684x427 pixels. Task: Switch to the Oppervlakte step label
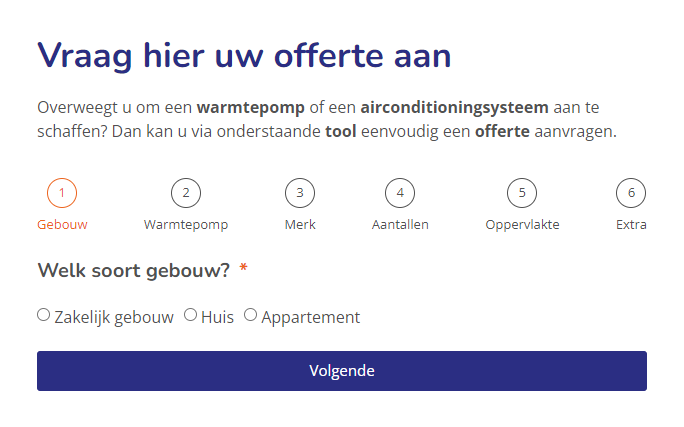(x=522, y=225)
